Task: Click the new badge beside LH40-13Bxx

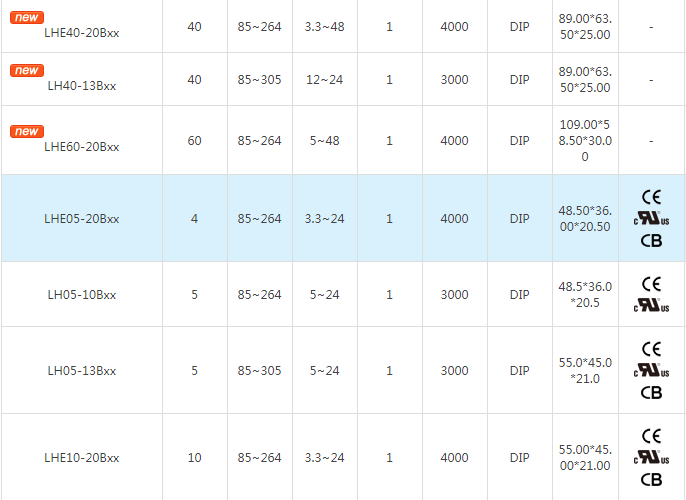Action: (27, 71)
